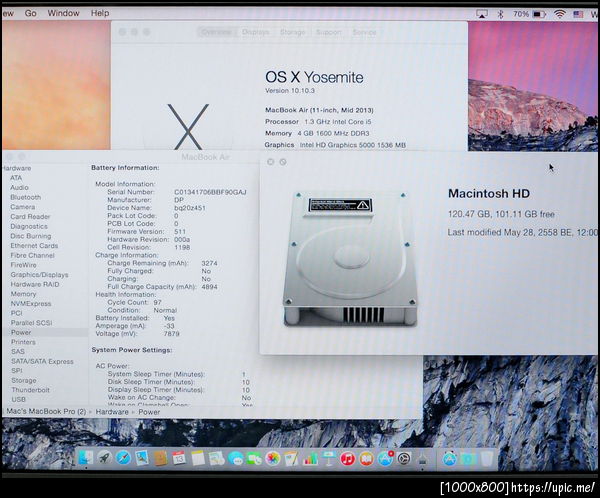Select Card Reader in the sidebar

[30, 217]
